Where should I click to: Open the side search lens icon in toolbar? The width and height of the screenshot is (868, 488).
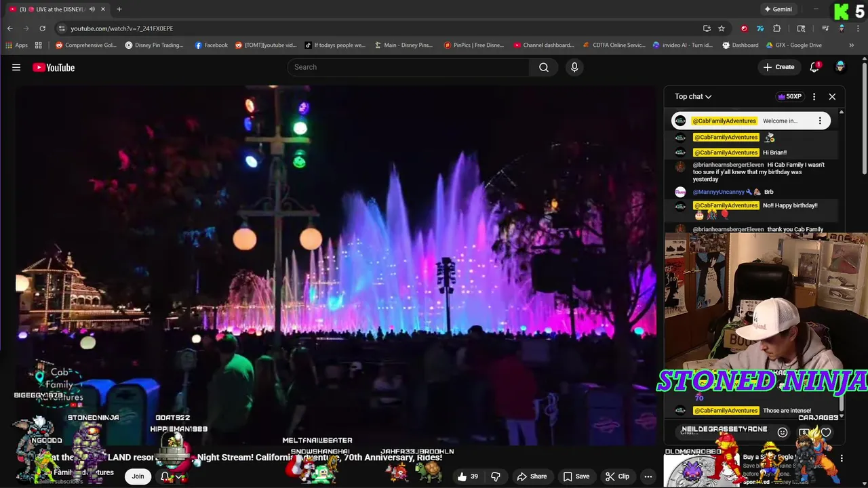[x=801, y=28]
